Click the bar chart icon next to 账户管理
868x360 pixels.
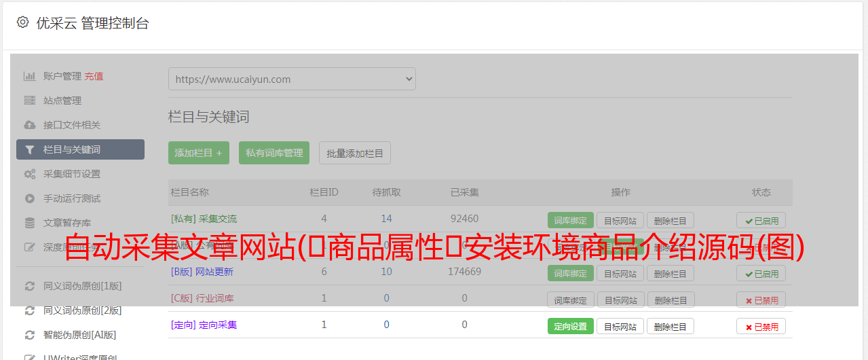[x=30, y=76]
